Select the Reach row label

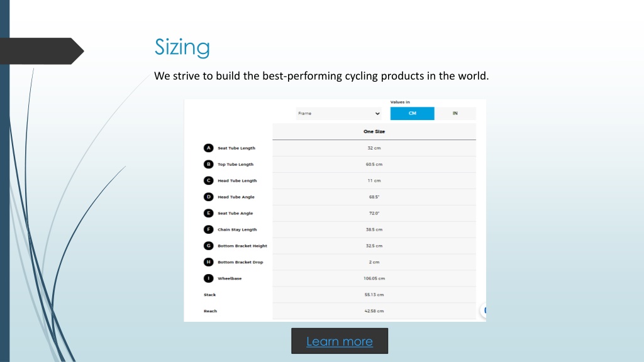point(210,311)
